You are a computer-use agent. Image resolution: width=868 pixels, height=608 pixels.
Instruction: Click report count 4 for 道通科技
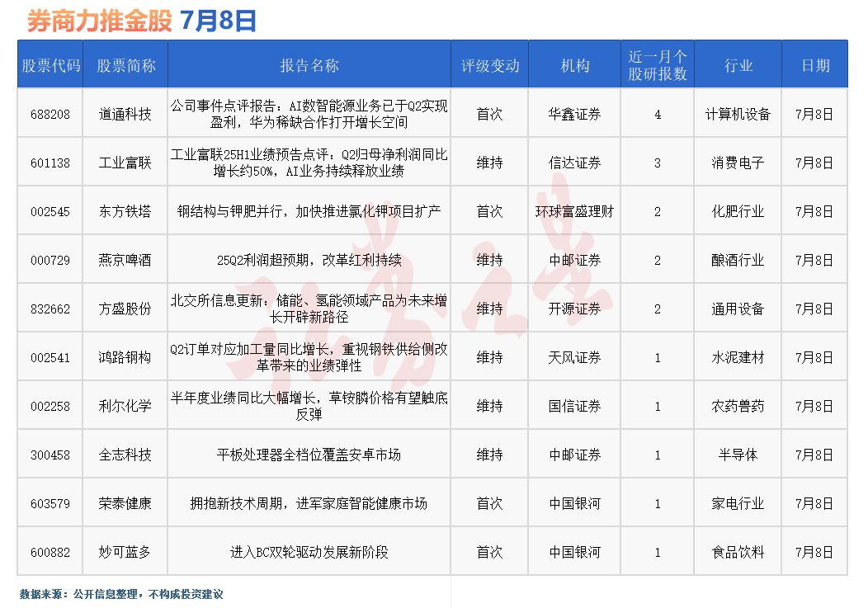tap(658, 115)
